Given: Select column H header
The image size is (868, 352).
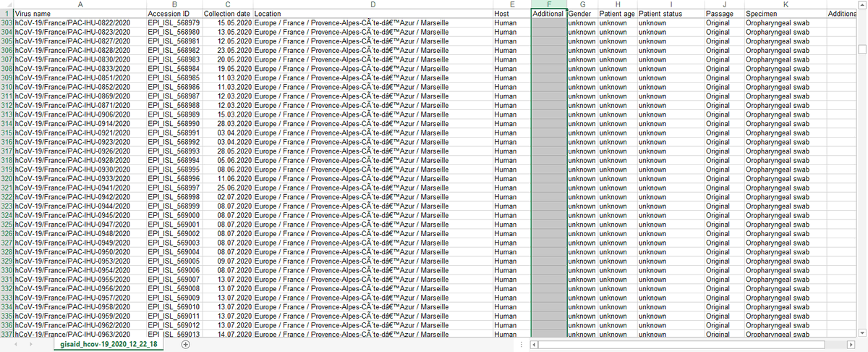Looking at the screenshot, I should coord(617,4).
